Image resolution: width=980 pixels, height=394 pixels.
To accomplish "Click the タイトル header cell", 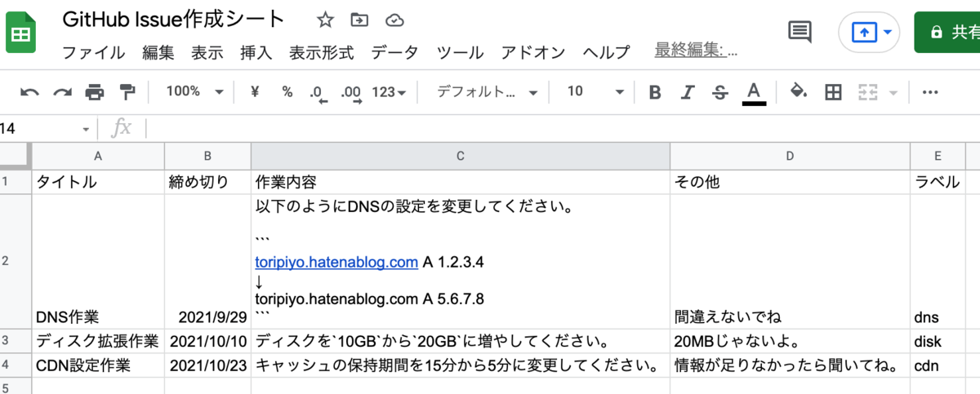I will pyautogui.click(x=98, y=182).
